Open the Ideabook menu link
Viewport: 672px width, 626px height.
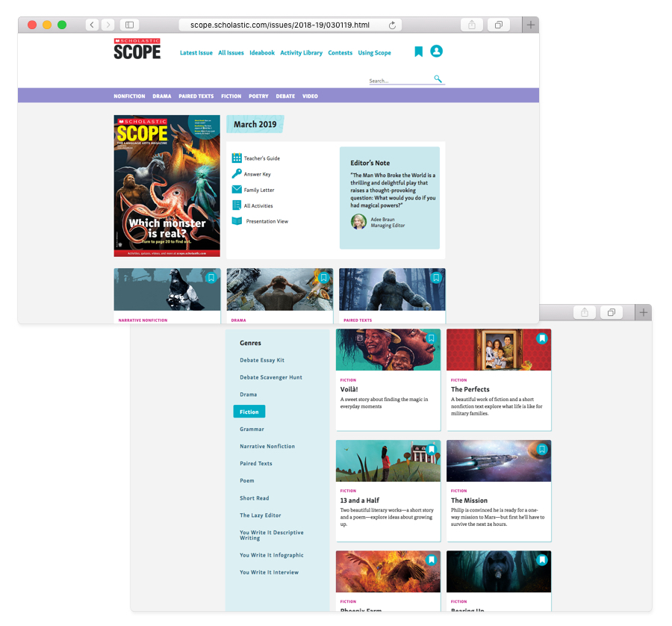[262, 53]
